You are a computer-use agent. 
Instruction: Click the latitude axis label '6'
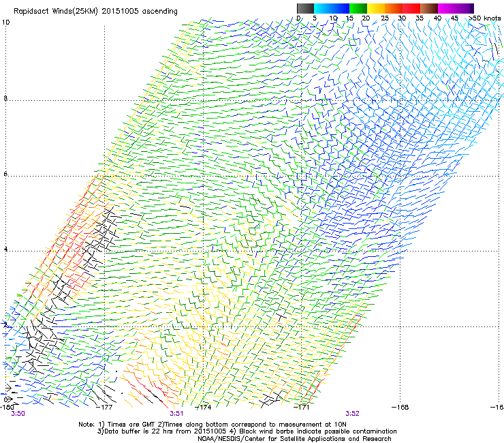click(x=5, y=174)
